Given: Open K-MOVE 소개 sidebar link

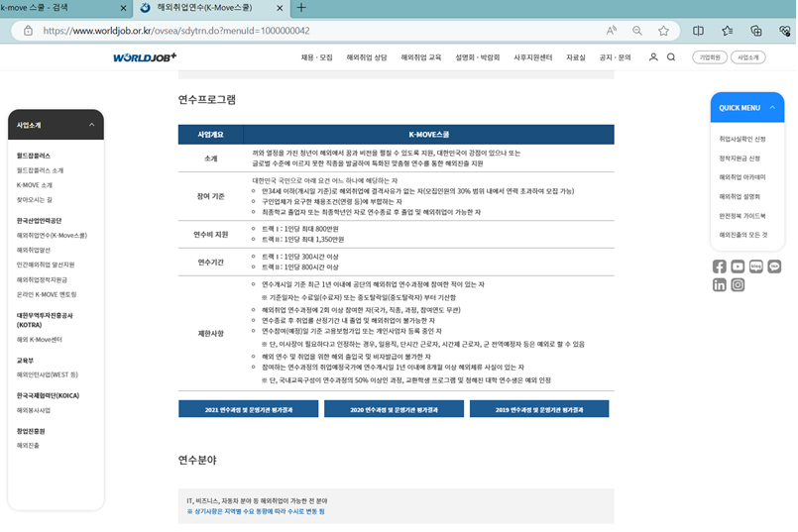Looking at the screenshot, I should 34,185.
